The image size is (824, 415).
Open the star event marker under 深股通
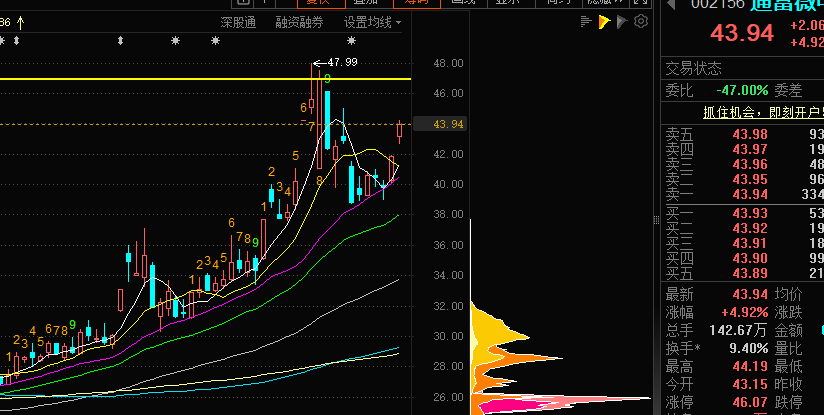215,40
